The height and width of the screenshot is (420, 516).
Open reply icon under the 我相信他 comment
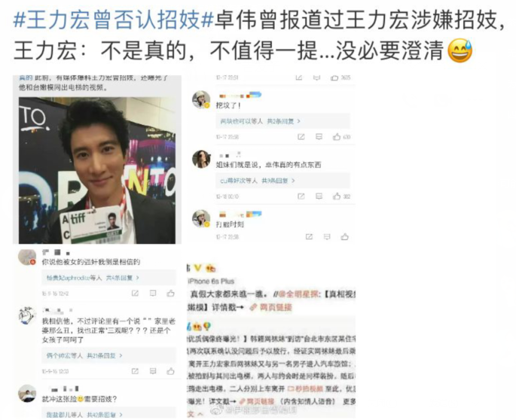tap(153, 371)
